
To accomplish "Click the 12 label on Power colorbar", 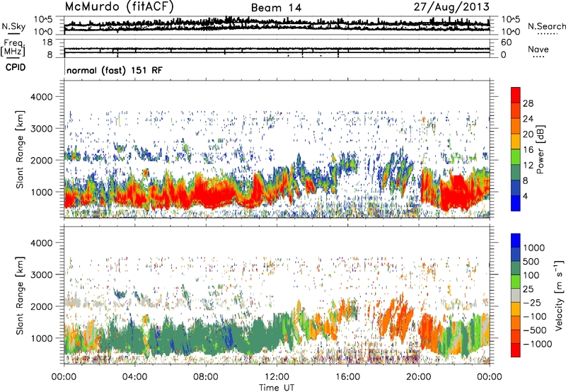I will [x=528, y=166].
